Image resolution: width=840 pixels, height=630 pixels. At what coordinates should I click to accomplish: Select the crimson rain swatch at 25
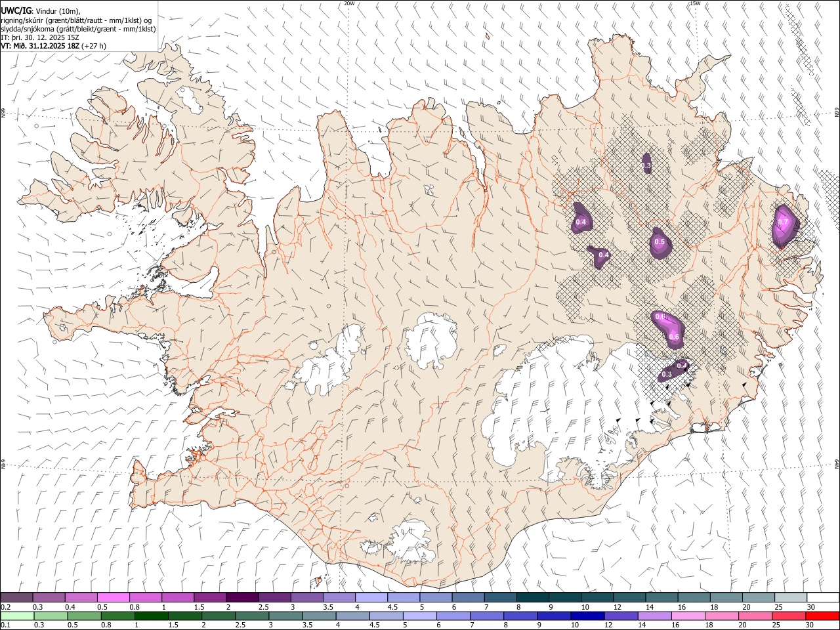788,616
